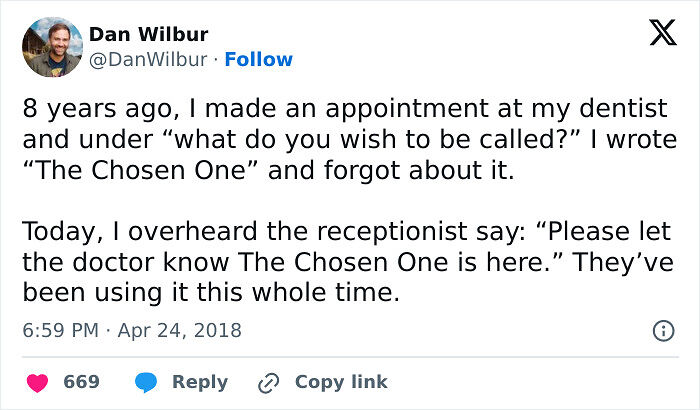The width and height of the screenshot is (700, 410).
Task: Click the blue reply speech bubble icon
Action: [146, 382]
